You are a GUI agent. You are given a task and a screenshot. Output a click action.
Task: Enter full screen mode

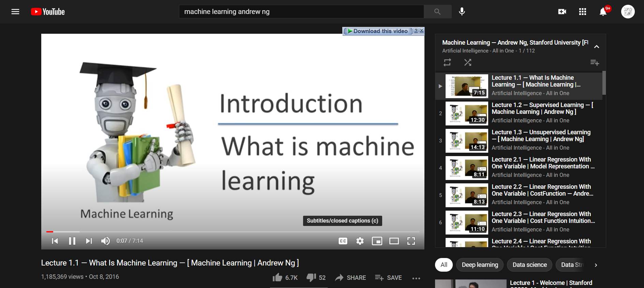(x=411, y=241)
